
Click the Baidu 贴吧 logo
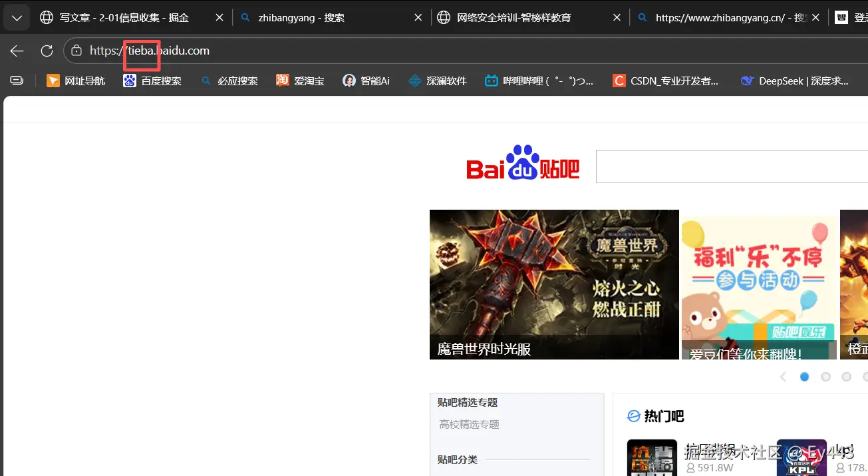[x=523, y=164]
